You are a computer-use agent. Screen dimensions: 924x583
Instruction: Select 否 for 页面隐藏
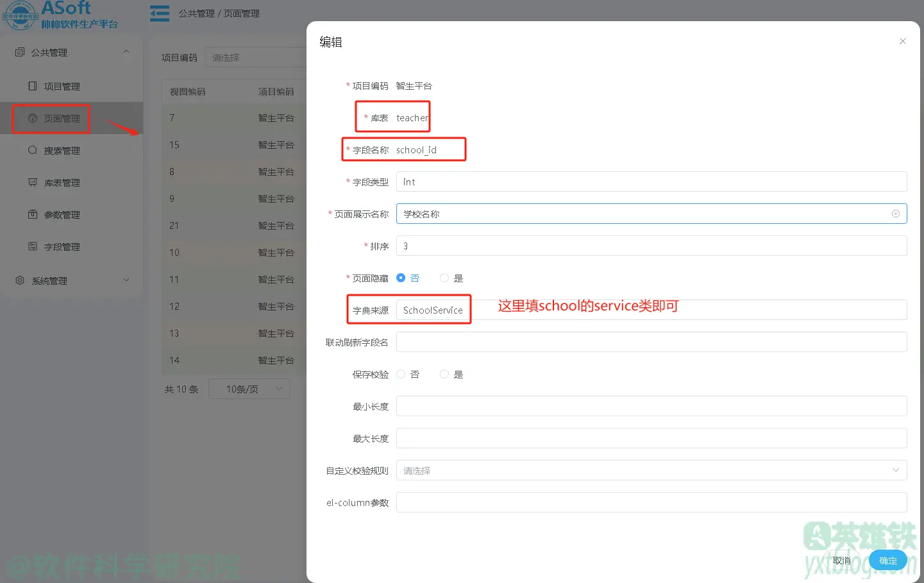(401, 278)
